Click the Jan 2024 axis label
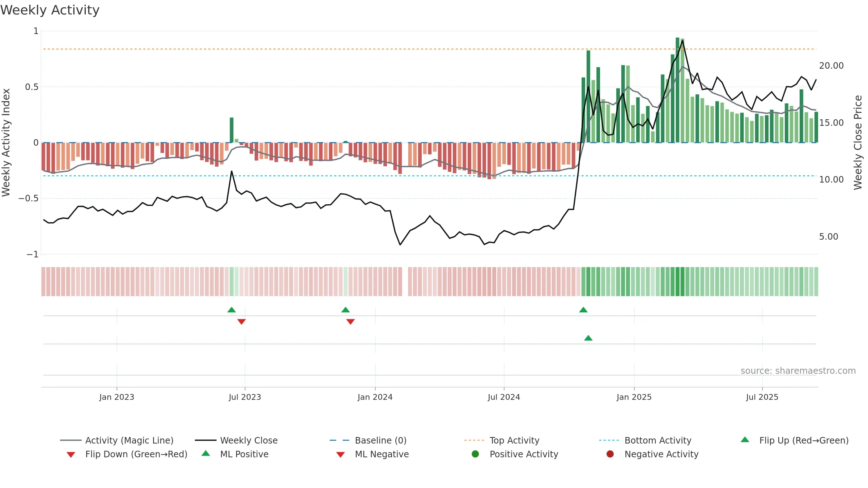The image size is (868, 488). click(375, 397)
